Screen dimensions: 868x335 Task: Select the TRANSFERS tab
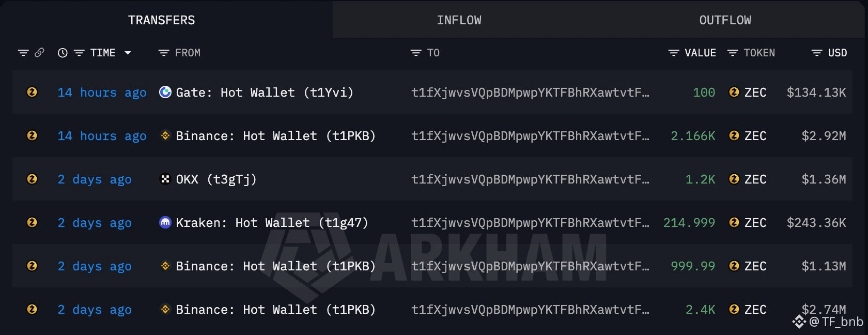point(161,20)
